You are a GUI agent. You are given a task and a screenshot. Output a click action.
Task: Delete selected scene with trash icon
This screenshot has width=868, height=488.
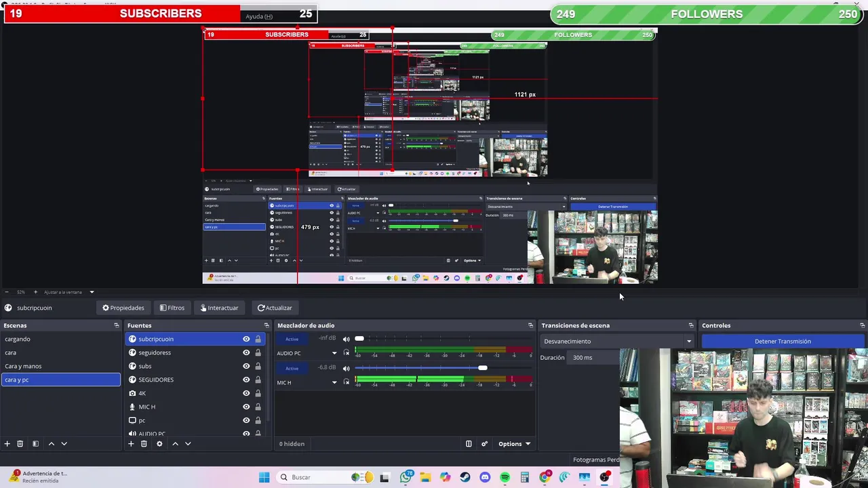20,444
